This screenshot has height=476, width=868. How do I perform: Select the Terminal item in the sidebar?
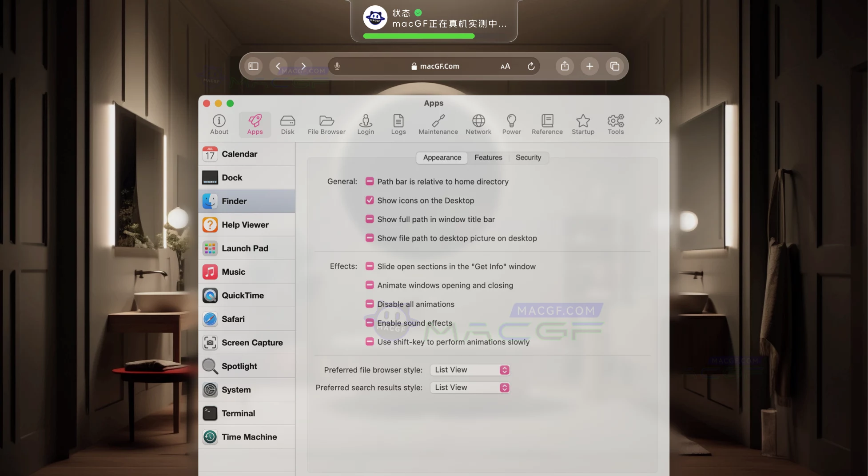[x=239, y=413]
